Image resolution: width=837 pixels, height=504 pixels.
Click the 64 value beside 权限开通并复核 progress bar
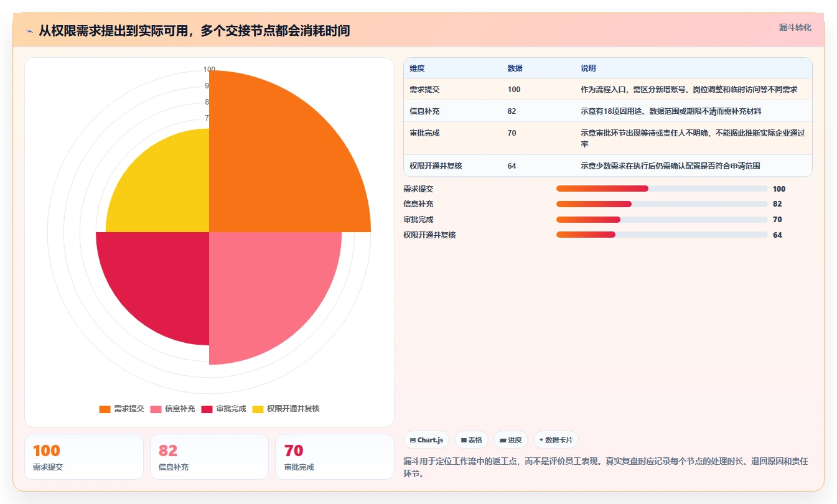(x=777, y=235)
